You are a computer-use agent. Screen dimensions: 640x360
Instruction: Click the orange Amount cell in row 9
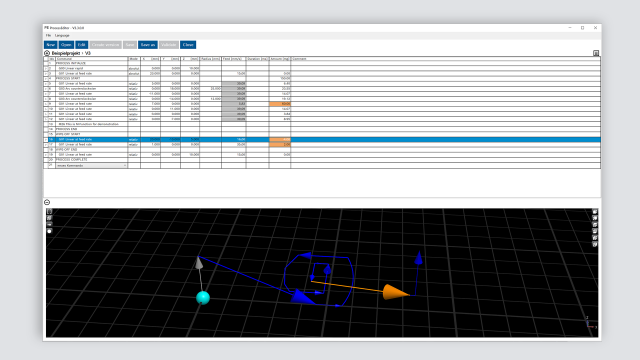click(280, 104)
